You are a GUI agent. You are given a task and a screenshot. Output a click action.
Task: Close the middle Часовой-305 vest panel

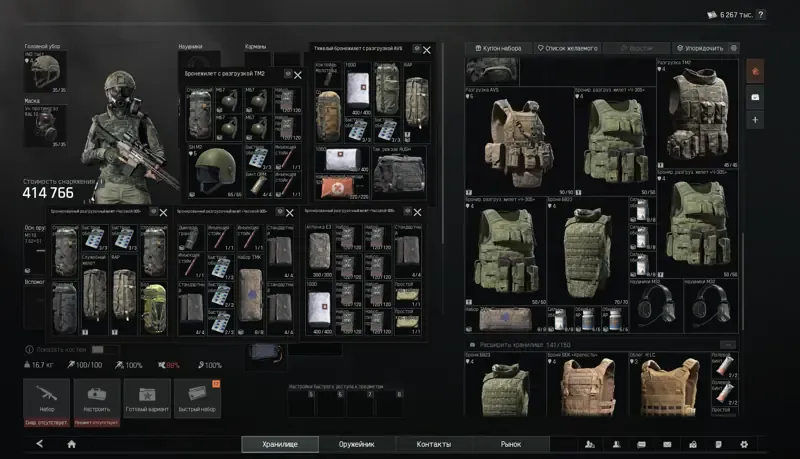[x=290, y=213]
